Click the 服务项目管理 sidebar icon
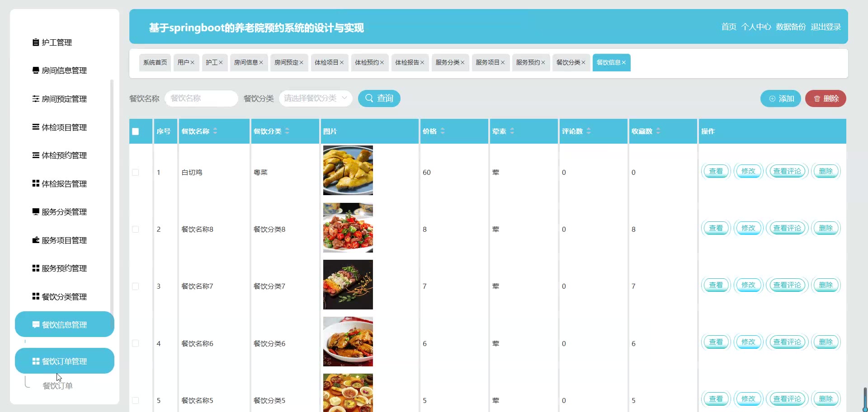868x412 pixels. 36,240
